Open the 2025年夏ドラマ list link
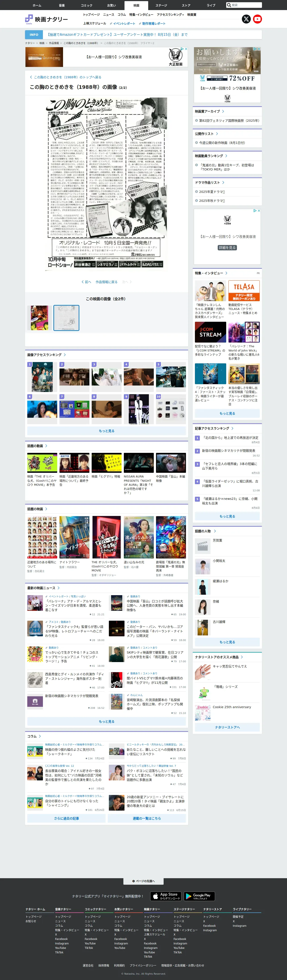This screenshot has height=980, width=287. [212, 192]
